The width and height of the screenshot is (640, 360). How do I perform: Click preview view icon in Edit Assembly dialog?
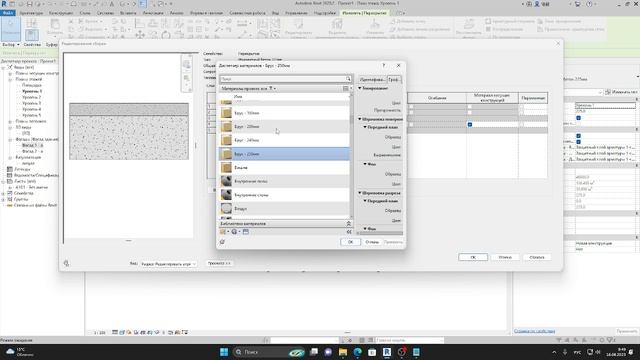pyautogui.click(x=66, y=264)
